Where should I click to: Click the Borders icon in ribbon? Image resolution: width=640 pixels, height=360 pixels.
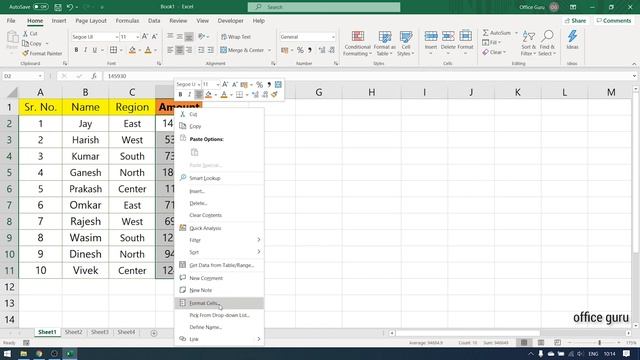113,50
